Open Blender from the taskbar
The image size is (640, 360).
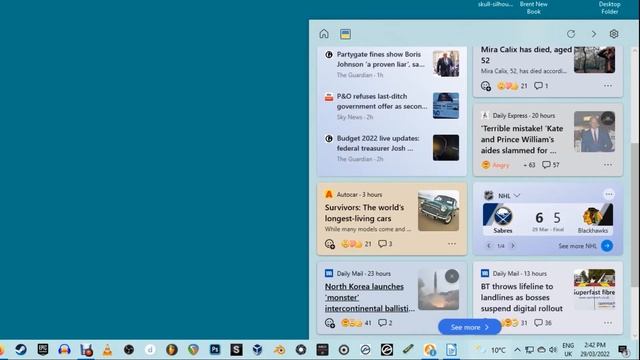pos(279,350)
